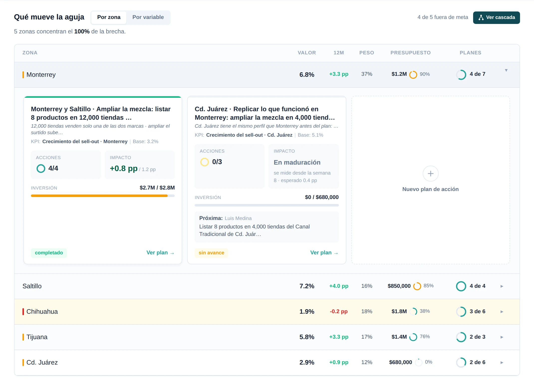
Task: Expand the Chihuahua row arrow
Action: [x=502, y=312]
